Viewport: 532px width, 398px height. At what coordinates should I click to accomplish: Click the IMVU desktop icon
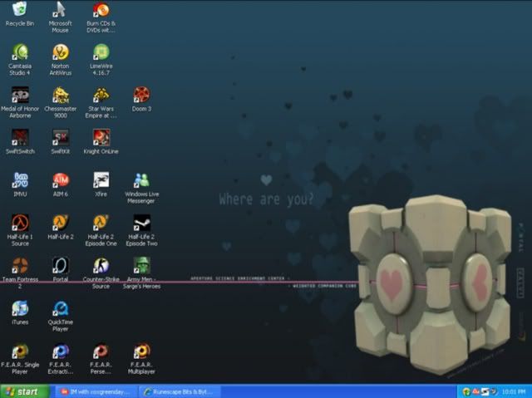[20, 180]
